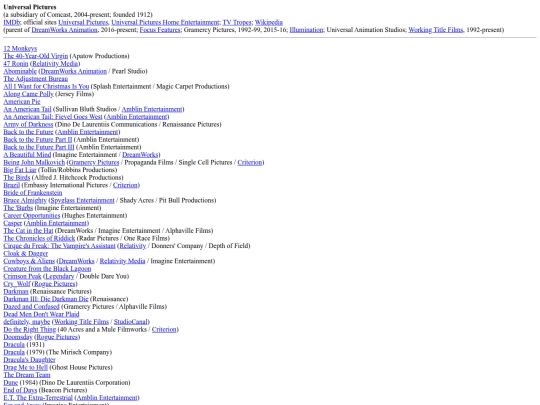Open the Career Opportunities link
The height and width of the screenshot is (405, 540).
tap(32, 215)
